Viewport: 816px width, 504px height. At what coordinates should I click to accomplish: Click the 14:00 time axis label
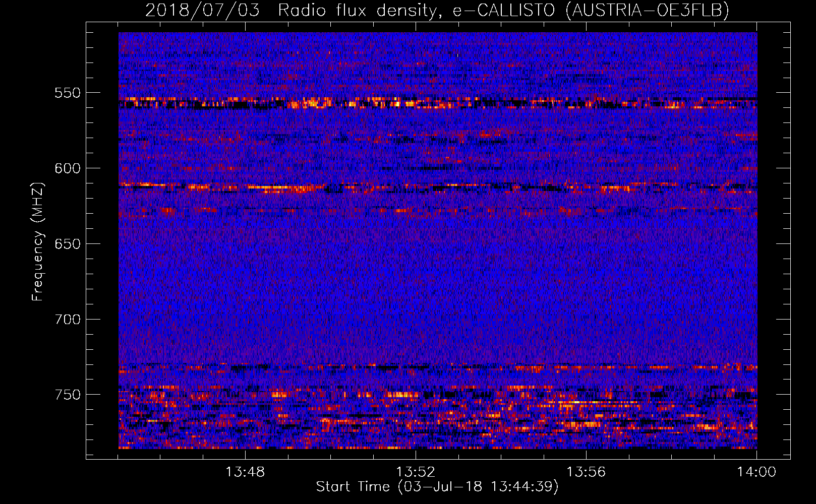pos(756,472)
